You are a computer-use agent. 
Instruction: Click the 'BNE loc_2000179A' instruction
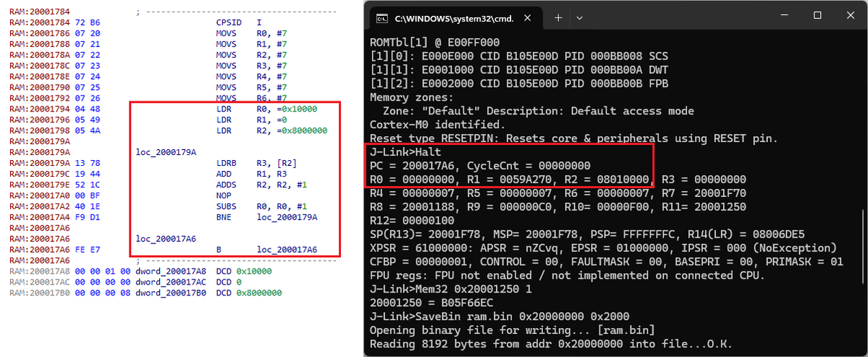(x=266, y=217)
